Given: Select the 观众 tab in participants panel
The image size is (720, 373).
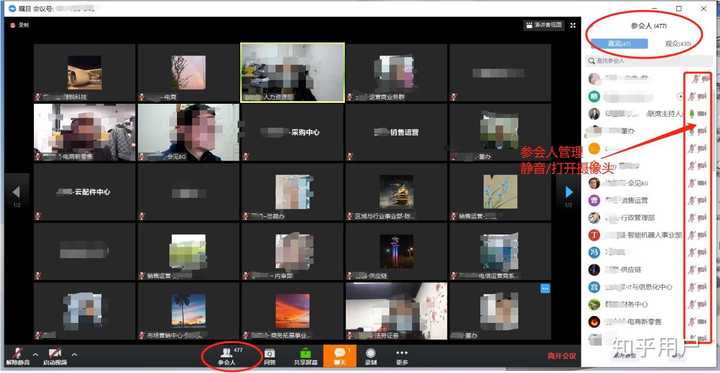Looking at the screenshot, I should tap(678, 44).
